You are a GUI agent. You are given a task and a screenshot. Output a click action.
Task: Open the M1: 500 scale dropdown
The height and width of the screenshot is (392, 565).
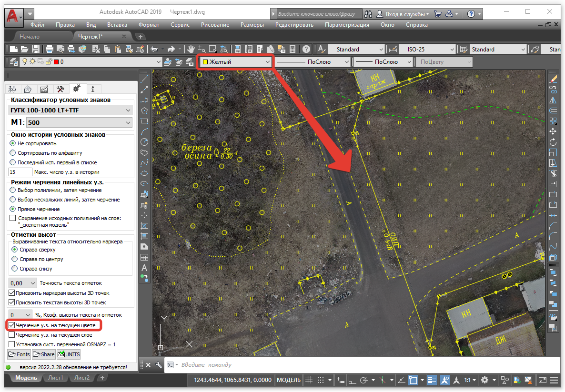(x=79, y=123)
